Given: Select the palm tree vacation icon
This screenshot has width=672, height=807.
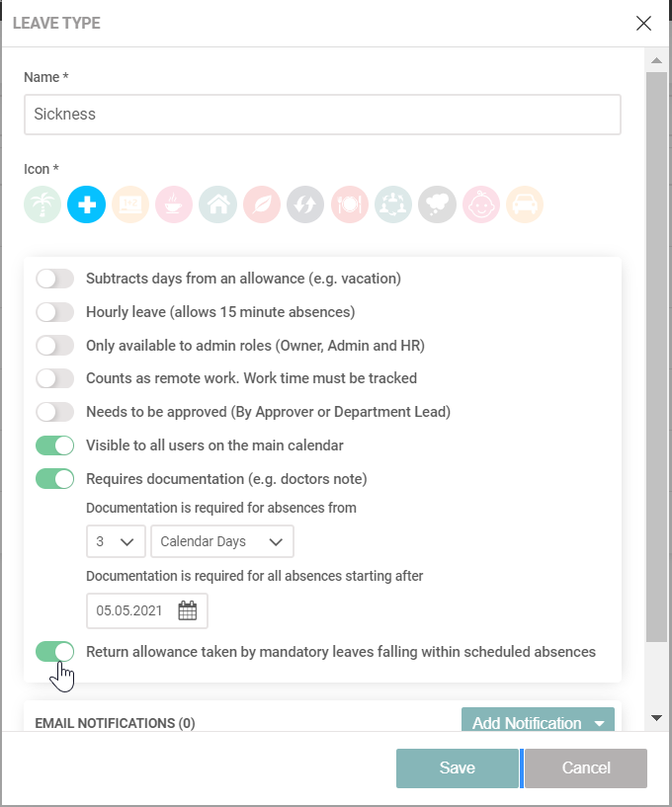Looking at the screenshot, I should click(x=42, y=205).
